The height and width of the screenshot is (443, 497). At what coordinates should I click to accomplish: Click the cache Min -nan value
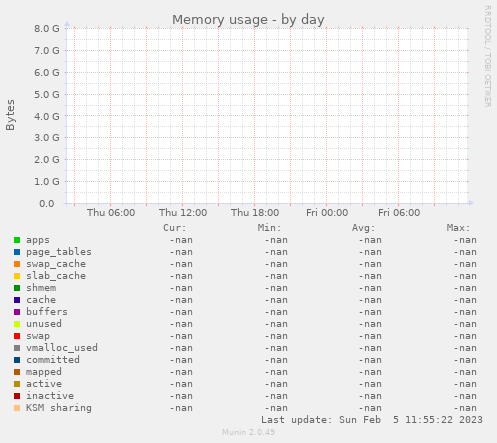(x=276, y=300)
